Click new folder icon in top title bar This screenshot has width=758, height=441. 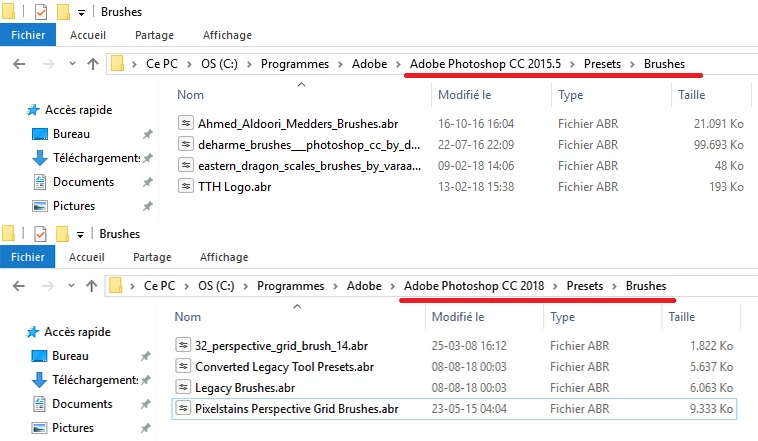pos(63,12)
